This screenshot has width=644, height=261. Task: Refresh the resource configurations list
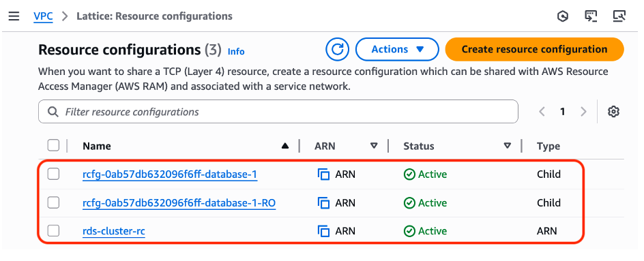coord(337,49)
